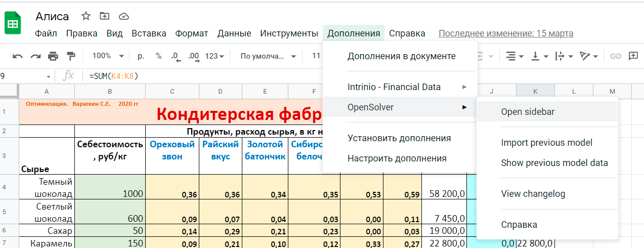The image size is (644, 248).
Task: Select cell 'Светлый шоколад'
Action: [x=47, y=212]
